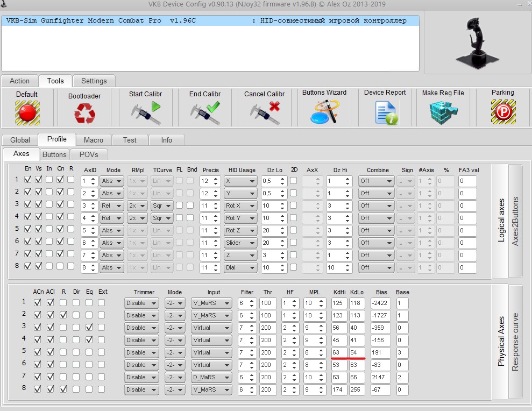This screenshot has height=411, width=532.
Task: Toggle In checkbox for logical axis 5
Action: pos(49,229)
